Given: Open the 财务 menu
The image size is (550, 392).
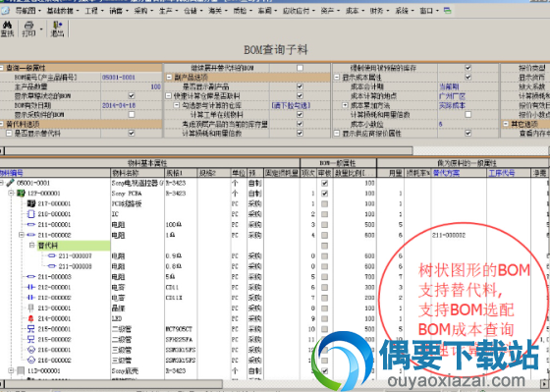Looking at the screenshot, I should click(379, 11).
